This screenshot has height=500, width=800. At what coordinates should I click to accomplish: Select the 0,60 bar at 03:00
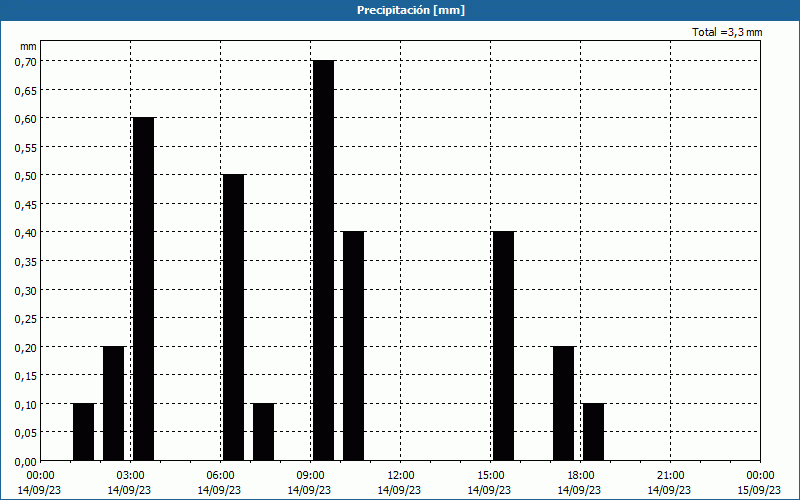[x=143, y=289]
